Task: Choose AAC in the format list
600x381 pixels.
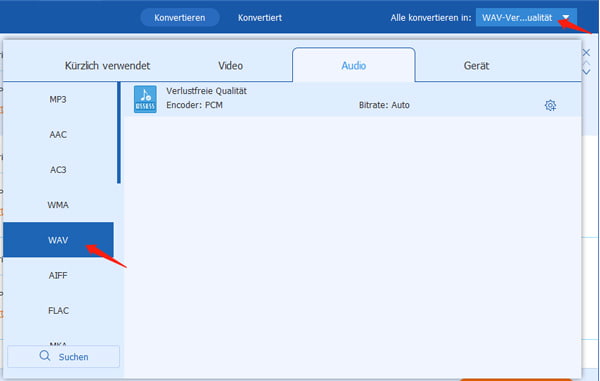Action: pyautogui.click(x=58, y=135)
